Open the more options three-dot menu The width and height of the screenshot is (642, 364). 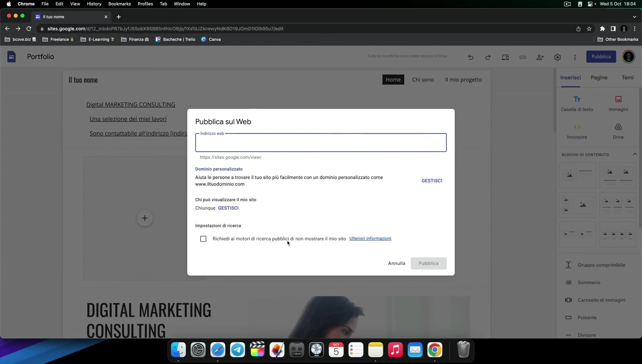(574, 57)
